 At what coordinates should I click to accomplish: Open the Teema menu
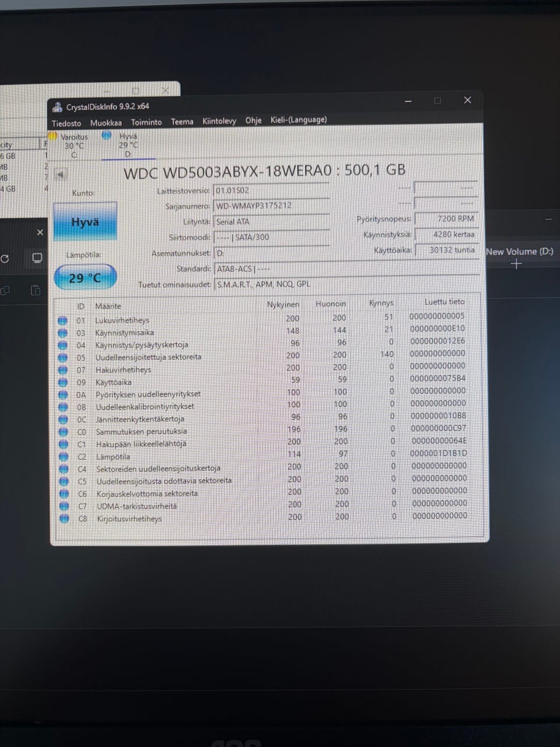pyautogui.click(x=182, y=121)
